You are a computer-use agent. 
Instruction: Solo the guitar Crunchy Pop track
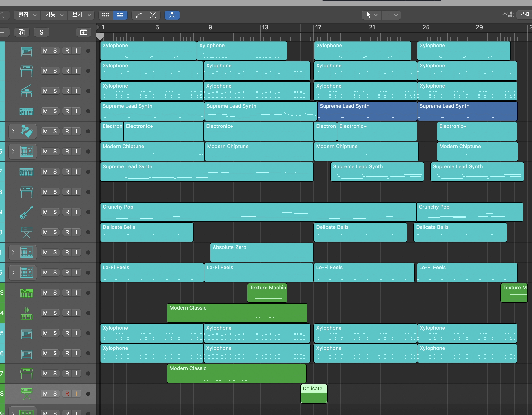[x=55, y=212]
